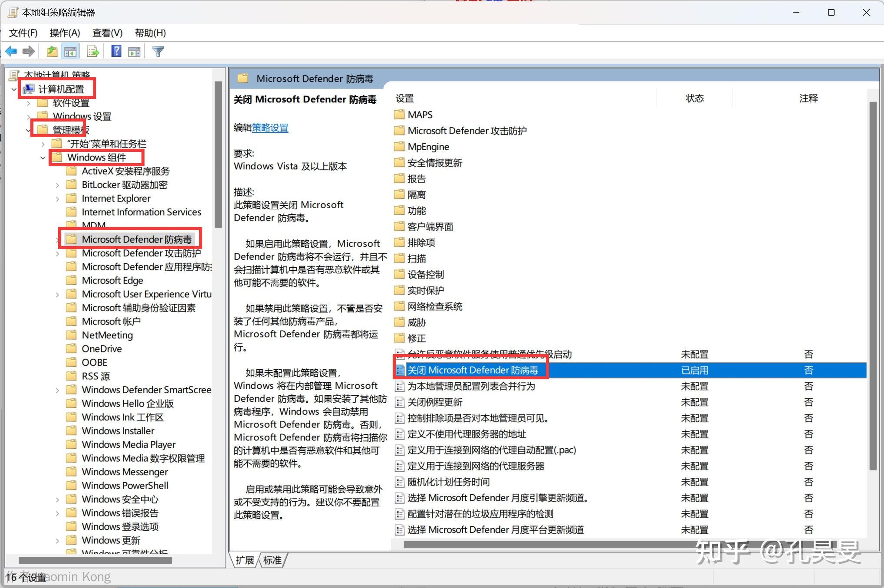Click the Microsoft Edge folder icon in tree
Screen dimensions: 884x588
[x=71, y=280]
